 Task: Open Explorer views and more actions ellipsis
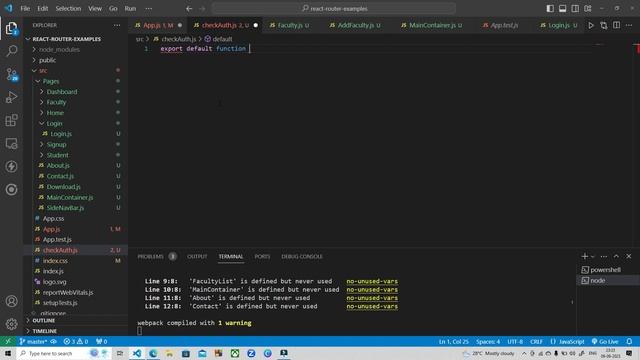pyautogui.click(x=117, y=25)
